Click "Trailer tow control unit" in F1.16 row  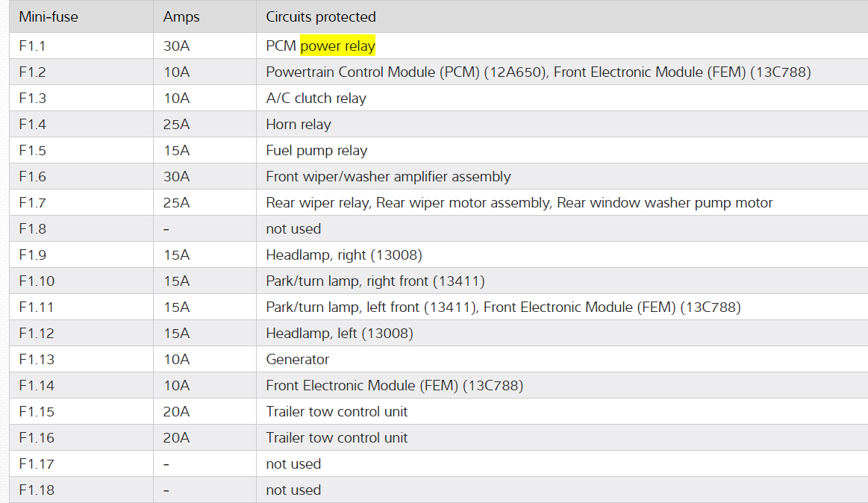[x=337, y=438]
